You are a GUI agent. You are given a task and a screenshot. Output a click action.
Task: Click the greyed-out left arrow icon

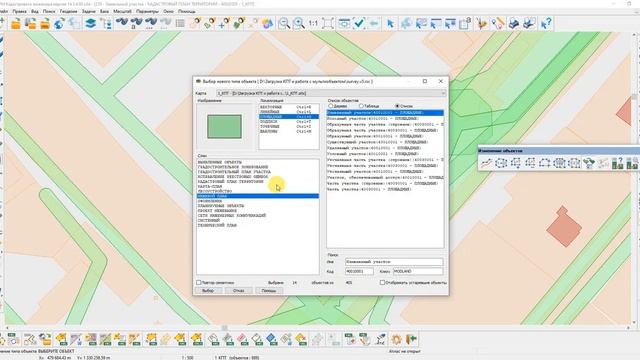374,23
